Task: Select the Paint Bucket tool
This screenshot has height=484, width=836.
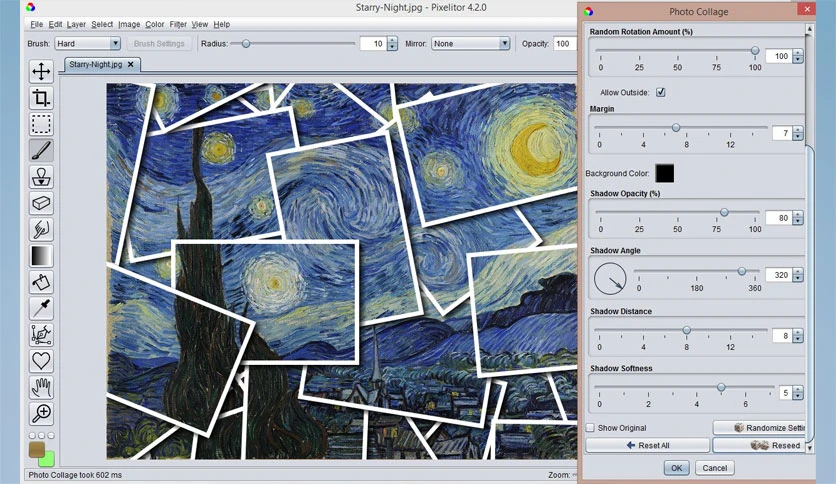Action: (x=41, y=282)
